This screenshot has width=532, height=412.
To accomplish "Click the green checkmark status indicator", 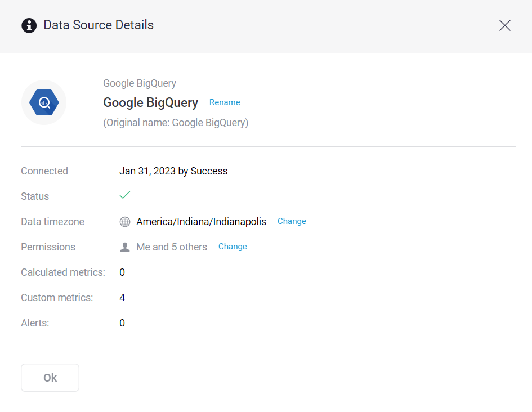I will point(124,194).
